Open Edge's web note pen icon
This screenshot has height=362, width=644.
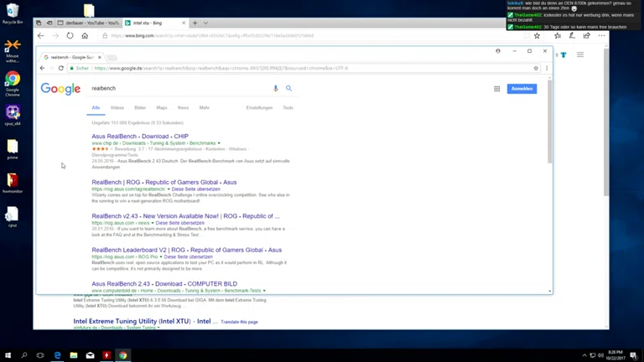[572, 36]
